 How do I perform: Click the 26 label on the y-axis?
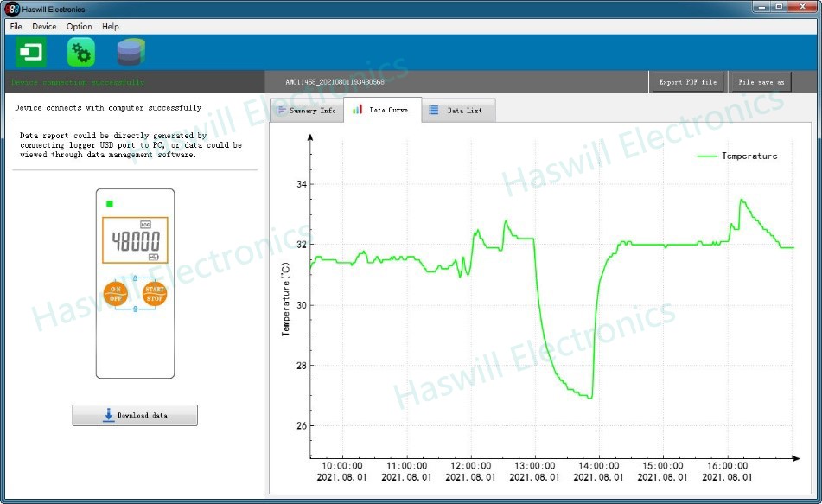coord(302,426)
